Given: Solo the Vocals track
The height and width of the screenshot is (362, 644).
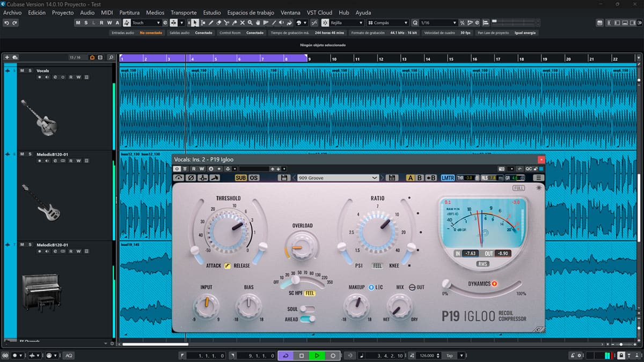Looking at the screenshot, I should click(31, 71).
